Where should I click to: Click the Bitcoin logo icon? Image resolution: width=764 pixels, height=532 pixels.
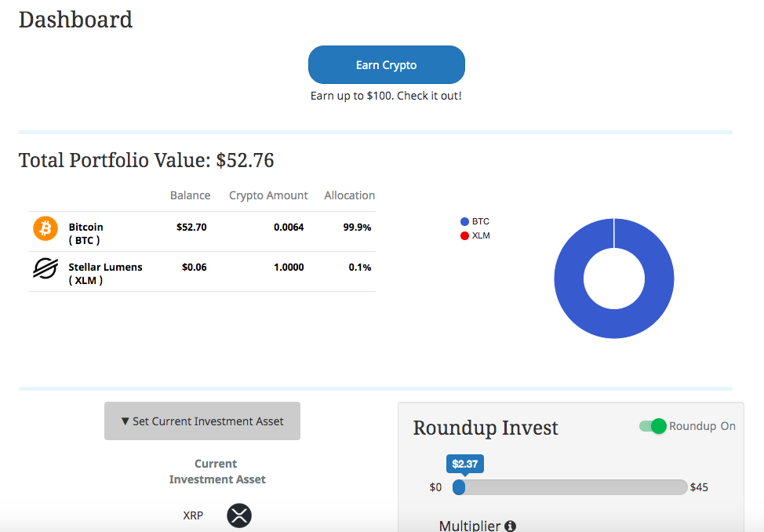pos(45,228)
